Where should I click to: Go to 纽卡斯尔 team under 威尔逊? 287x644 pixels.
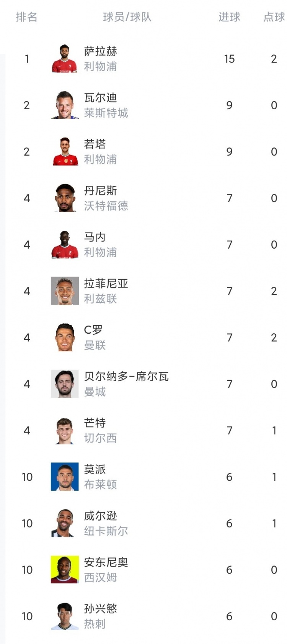point(106,531)
